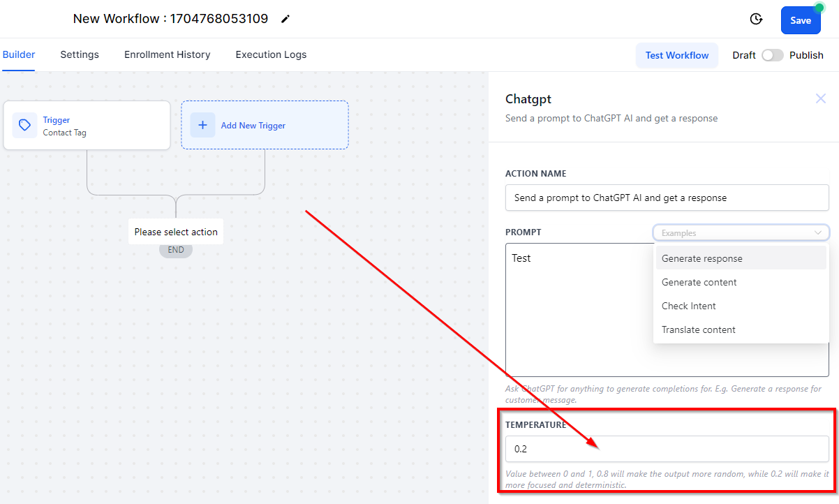Open the Examples dropdown

coord(741,232)
